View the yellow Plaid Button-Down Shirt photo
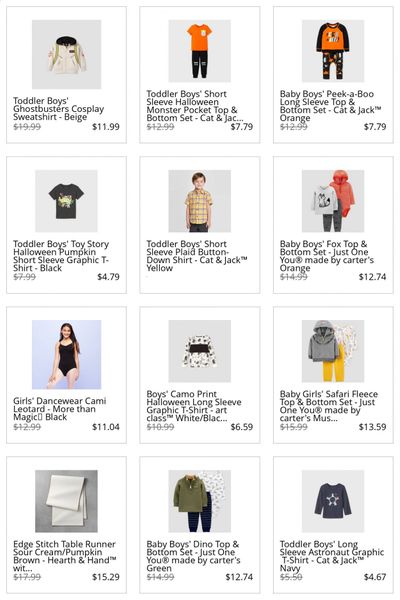 [x=199, y=201]
